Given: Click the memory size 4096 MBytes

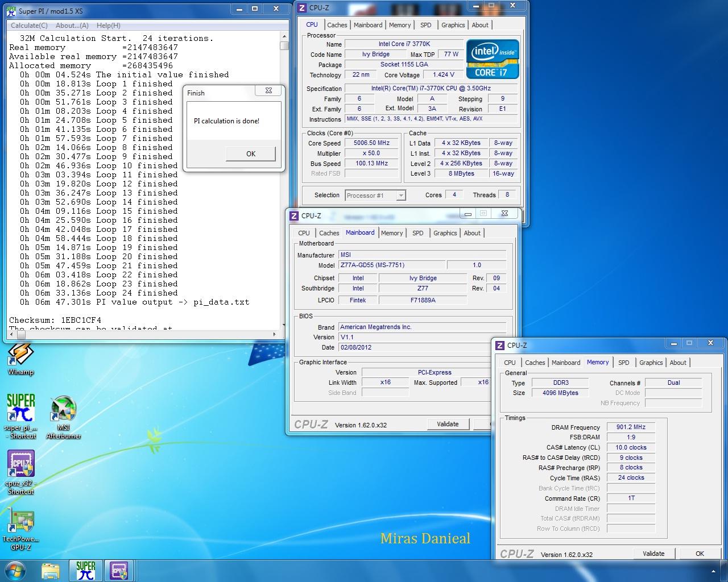Looking at the screenshot, I should (560, 393).
